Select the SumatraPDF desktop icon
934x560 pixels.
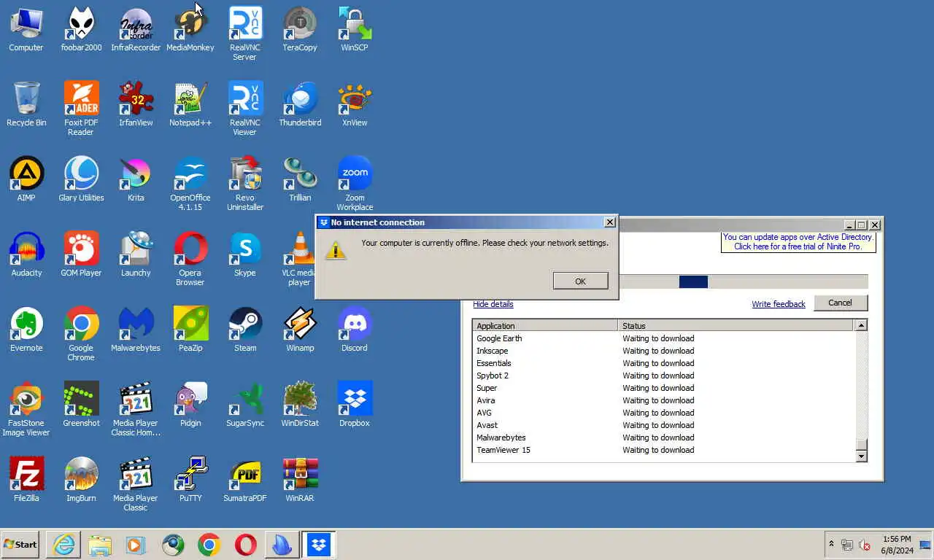245,480
